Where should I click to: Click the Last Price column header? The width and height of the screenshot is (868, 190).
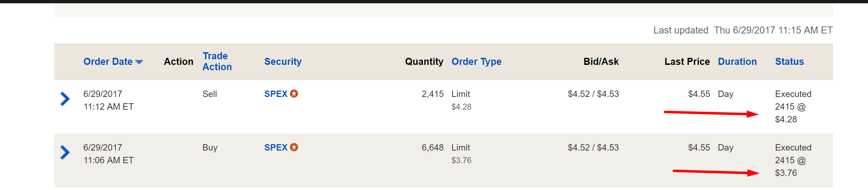687,62
